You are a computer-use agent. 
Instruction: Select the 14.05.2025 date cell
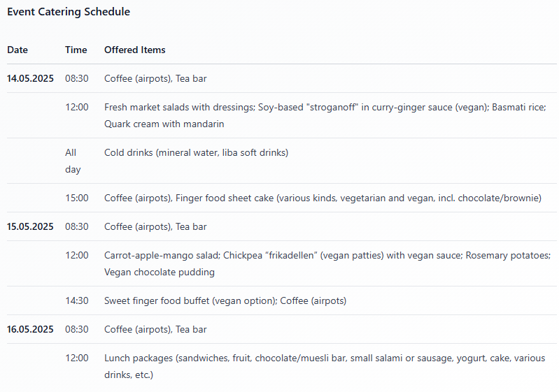[30, 78]
